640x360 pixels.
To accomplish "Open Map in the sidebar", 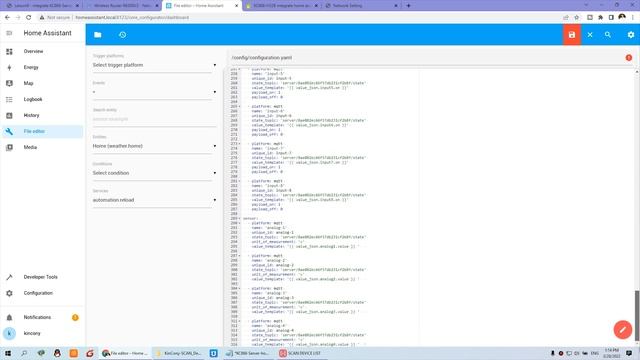I will (42, 83).
